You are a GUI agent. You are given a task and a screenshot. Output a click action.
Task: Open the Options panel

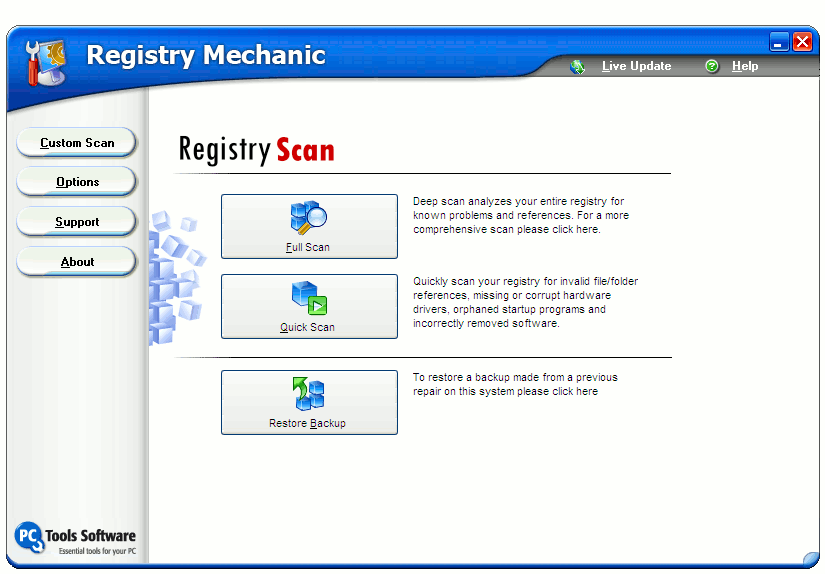pos(77,182)
